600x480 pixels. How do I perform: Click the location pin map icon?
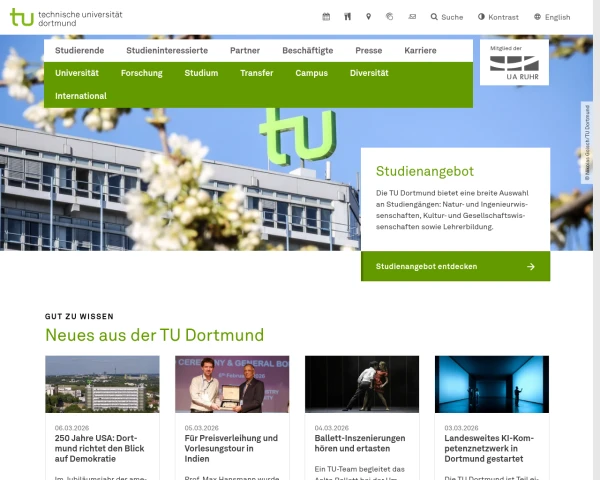point(368,17)
